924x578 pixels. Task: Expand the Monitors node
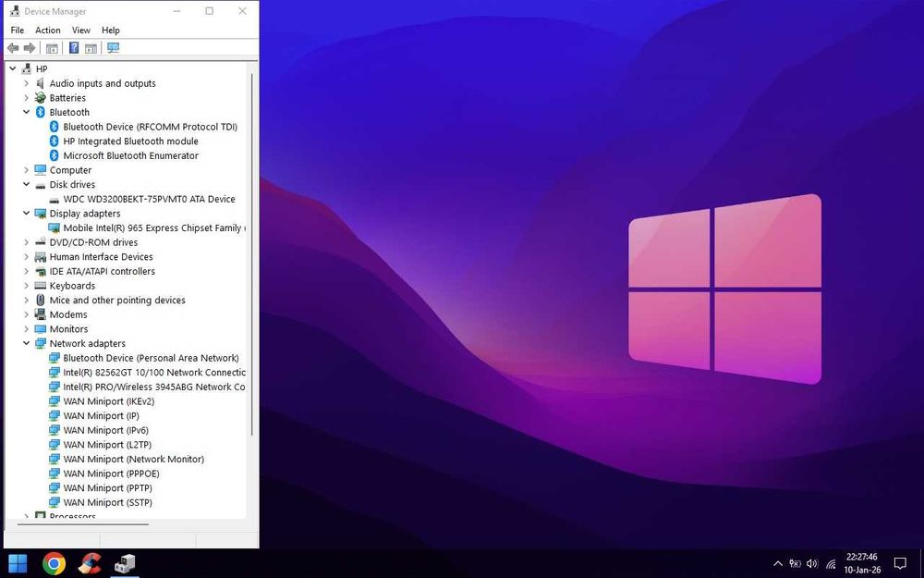pos(26,329)
